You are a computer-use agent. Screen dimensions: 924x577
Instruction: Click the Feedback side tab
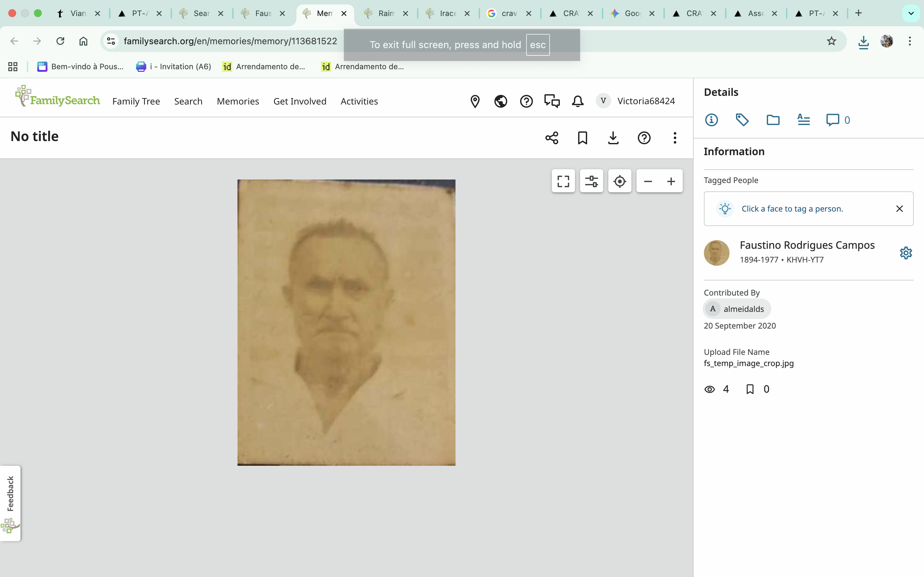(10, 493)
